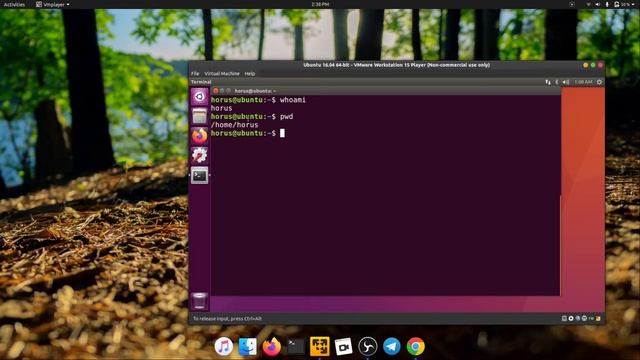This screenshot has width=640, height=360.
Task: Open the terminal from the host dock
Action: pyautogui.click(x=296, y=347)
